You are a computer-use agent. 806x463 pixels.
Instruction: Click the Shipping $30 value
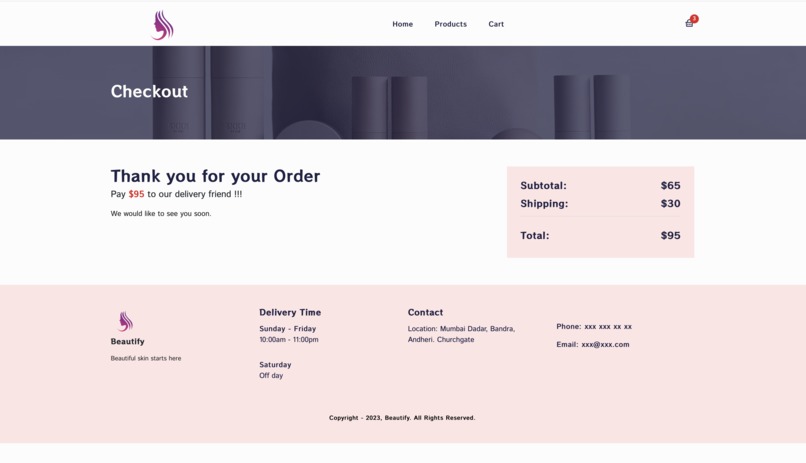pos(670,203)
